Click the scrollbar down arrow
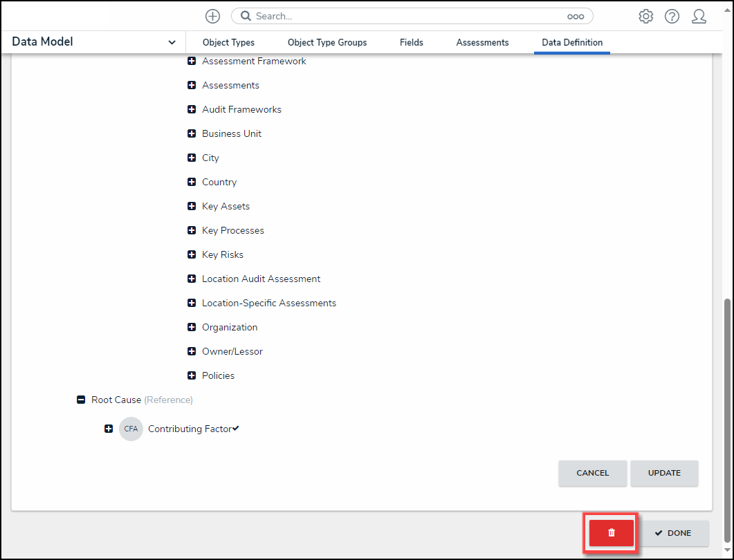Image resolution: width=734 pixels, height=560 pixels. click(727, 550)
